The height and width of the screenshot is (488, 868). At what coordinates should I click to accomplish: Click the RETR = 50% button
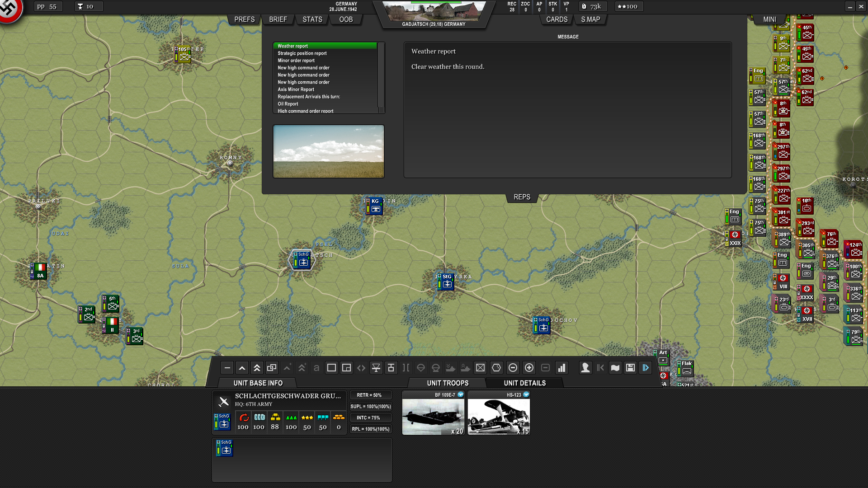pos(370,395)
